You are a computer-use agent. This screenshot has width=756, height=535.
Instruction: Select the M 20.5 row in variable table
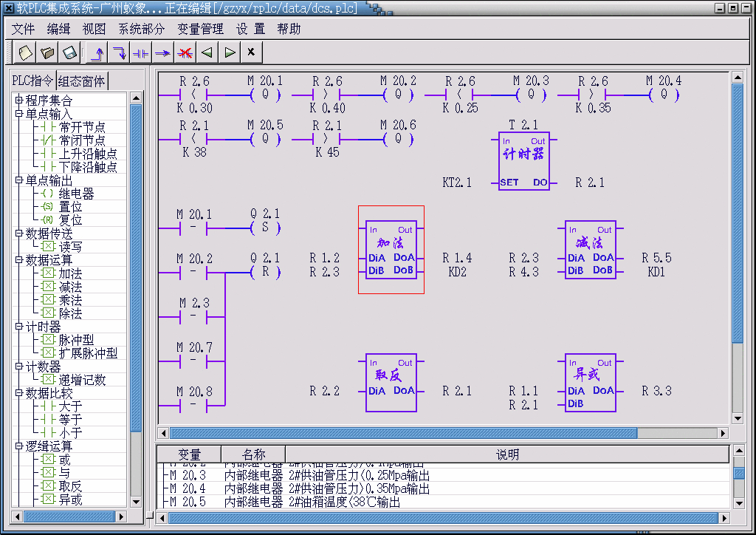pos(443,502)
